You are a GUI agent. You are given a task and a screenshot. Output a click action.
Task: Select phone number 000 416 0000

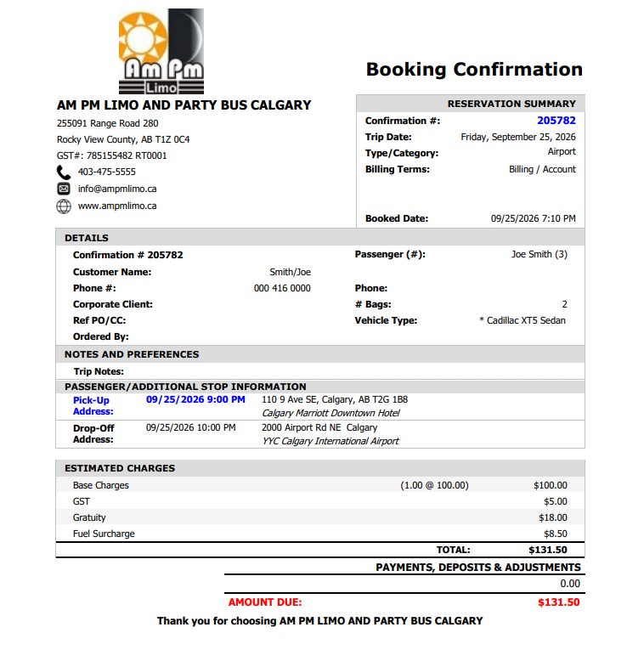(282, 288)
